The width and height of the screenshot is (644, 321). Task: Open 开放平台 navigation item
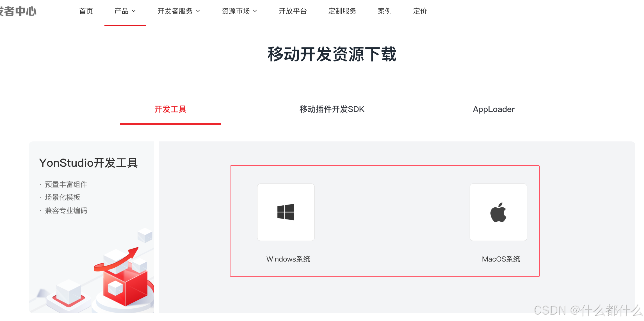293,11
